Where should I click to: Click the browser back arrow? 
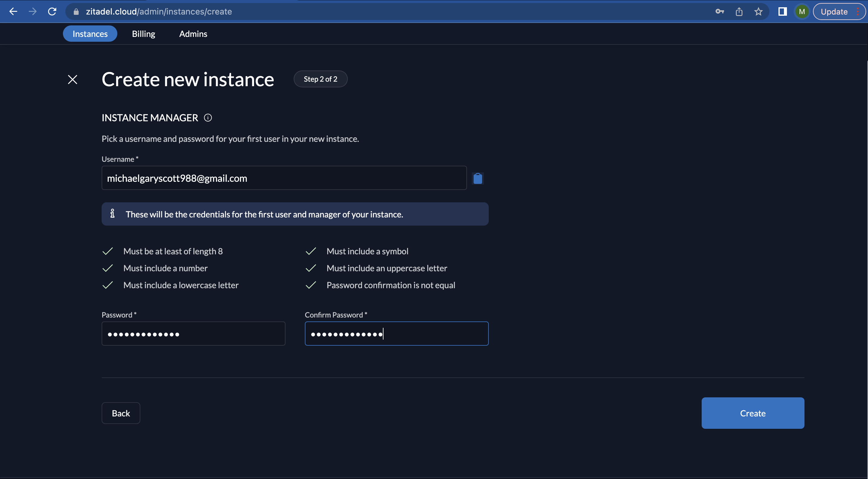coord(13,11)
